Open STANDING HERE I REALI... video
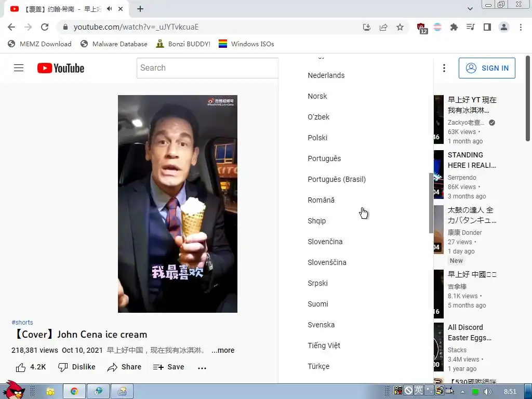The width and height of the screenshot is (532, 399). coord(472,160)
